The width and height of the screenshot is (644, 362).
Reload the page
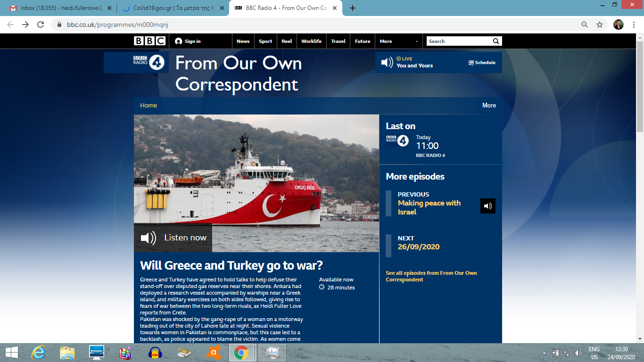click(41, 25)
